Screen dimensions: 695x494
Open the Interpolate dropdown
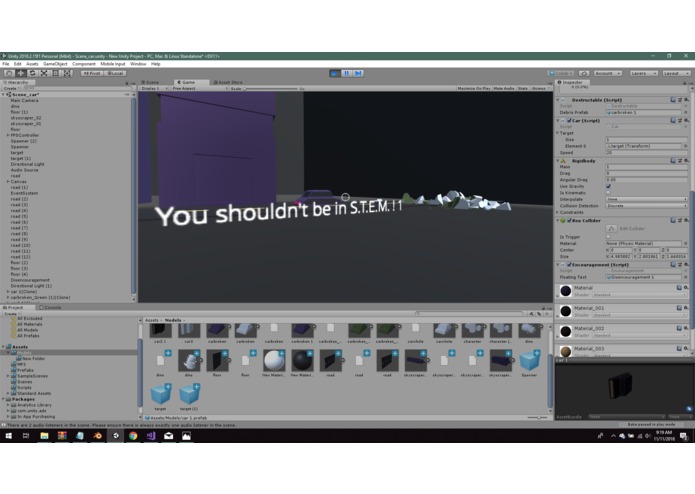pos(646,199)
